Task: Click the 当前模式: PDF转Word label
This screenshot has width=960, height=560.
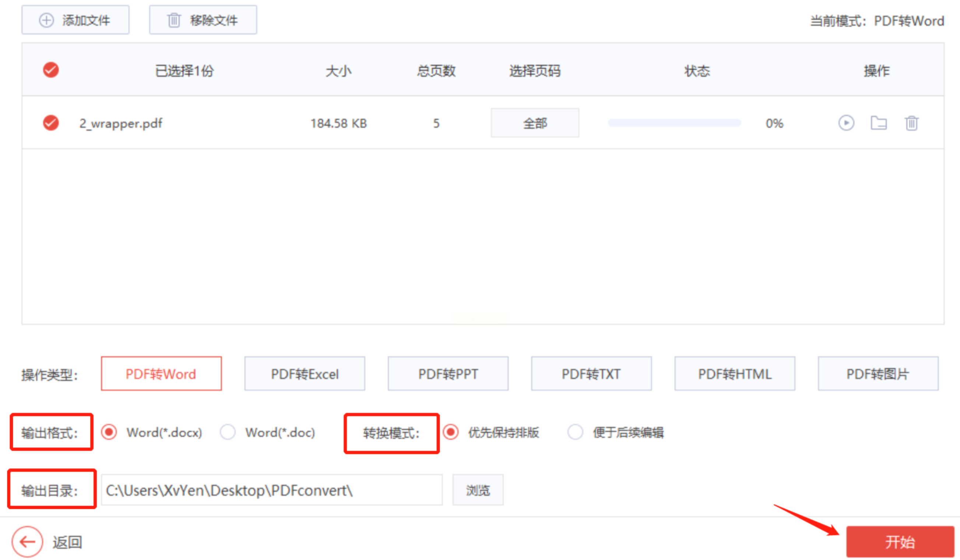Action: pyautogui.click(x=877, y=21)
